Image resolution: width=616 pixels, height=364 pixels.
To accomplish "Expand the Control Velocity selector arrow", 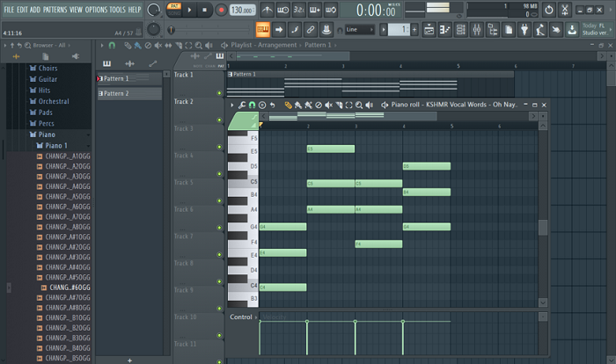I will coord(256,317).
